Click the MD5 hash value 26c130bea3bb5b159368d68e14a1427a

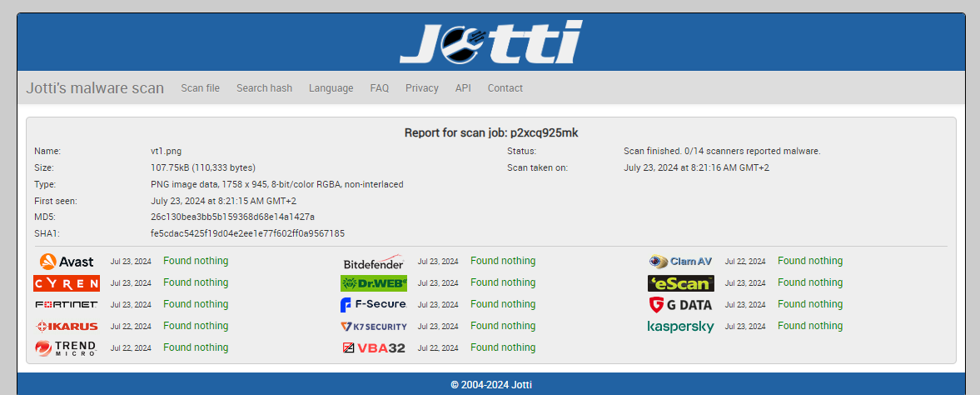coord(232,217)
